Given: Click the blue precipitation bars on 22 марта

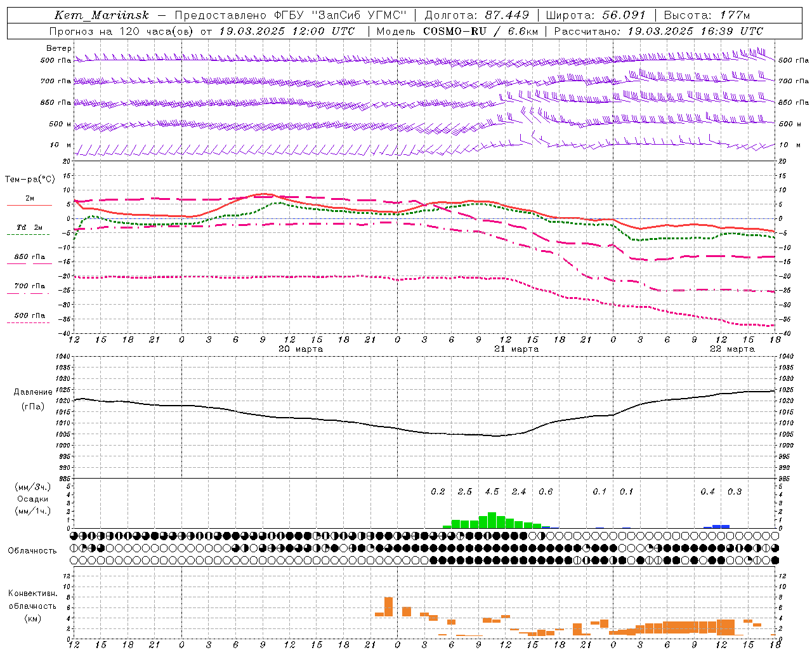Looking at the screenshot, I should (x=717, y=526).
